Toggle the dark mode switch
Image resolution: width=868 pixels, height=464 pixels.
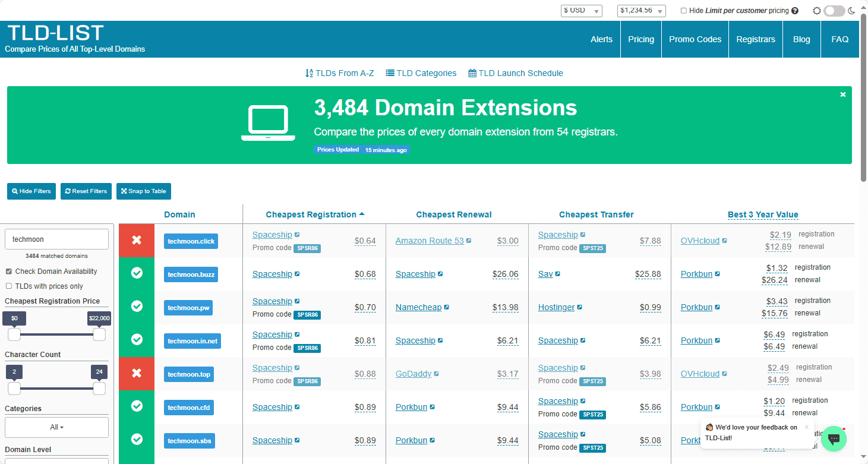point(834,11)
